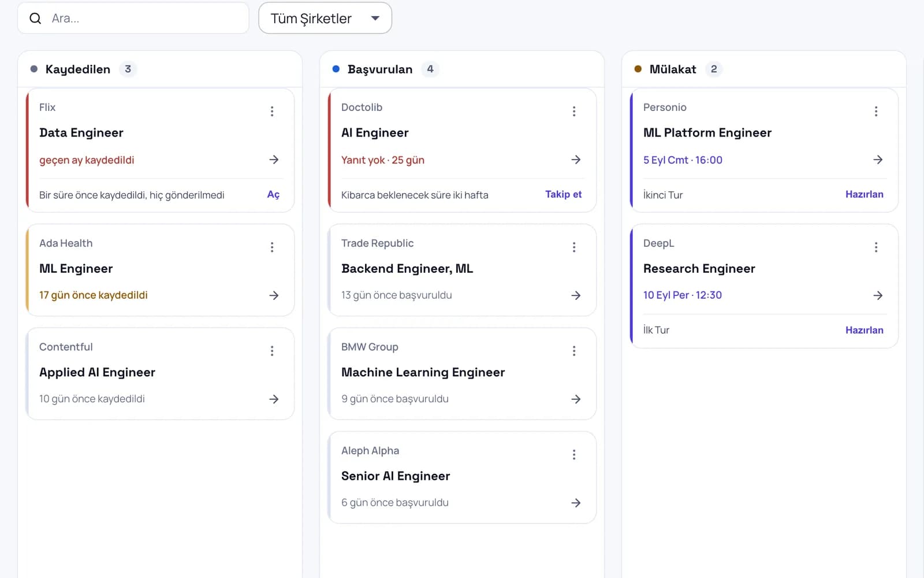The height and width of the screenshot is (578, 924).
Task: Open the Backend Engineer, ML title
Action: tap(407, 269)
